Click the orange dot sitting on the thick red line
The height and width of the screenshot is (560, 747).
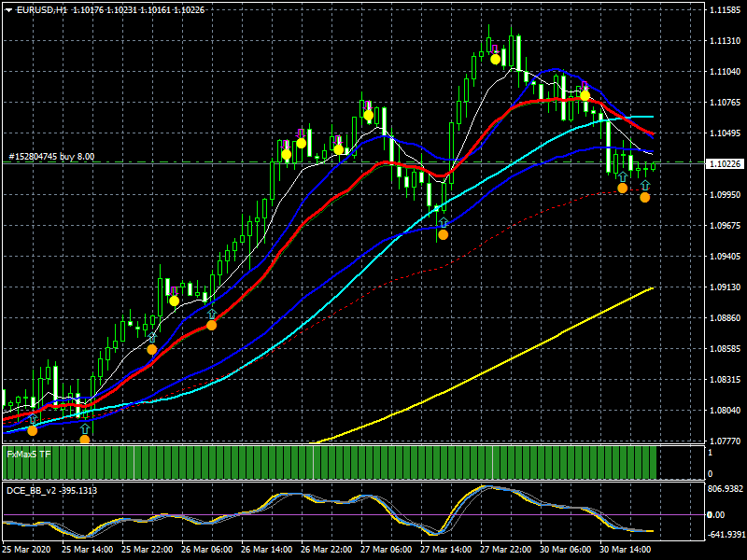(212, 325)
